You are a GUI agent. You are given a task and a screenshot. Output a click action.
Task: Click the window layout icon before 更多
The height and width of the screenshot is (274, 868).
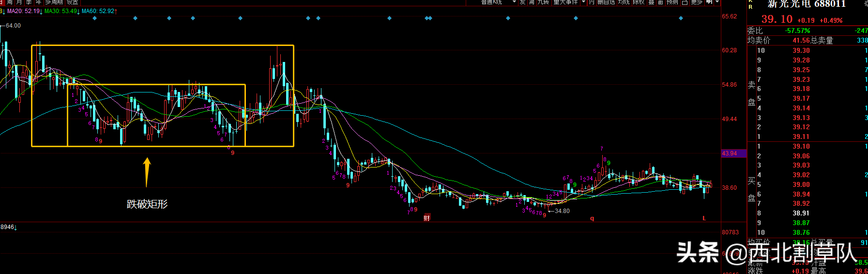tap(685, 2)
